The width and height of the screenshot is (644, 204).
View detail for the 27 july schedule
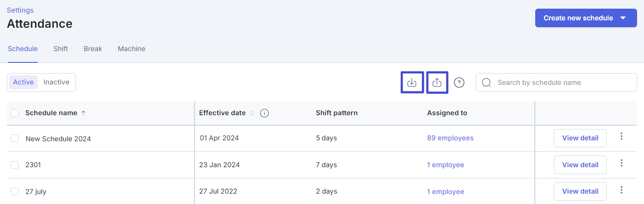pos(580,191)
